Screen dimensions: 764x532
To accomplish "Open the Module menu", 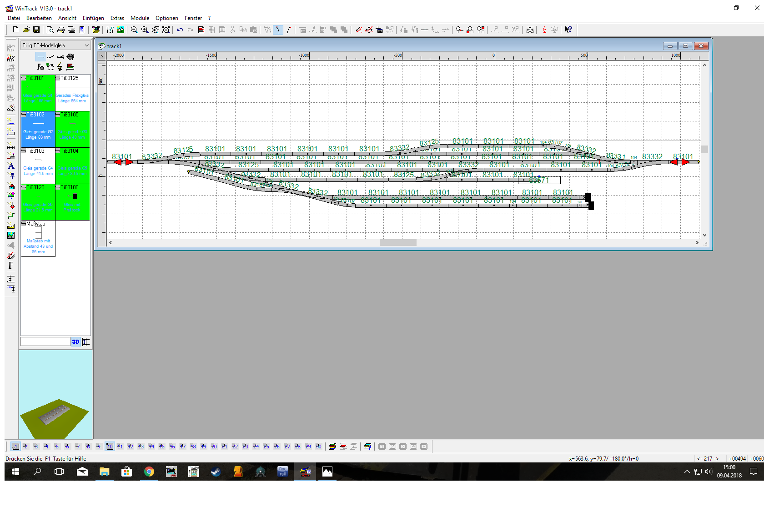I will pos(140,18).
